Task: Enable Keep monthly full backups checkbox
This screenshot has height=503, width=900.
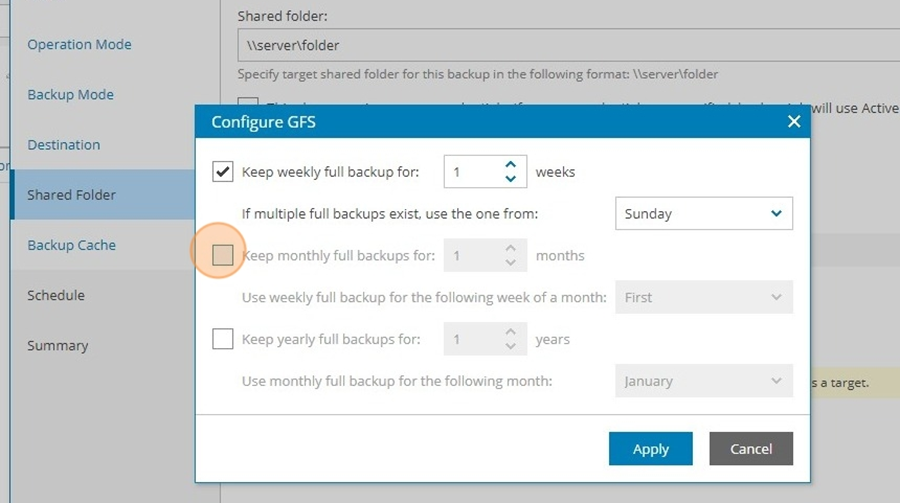Action: 223,255
